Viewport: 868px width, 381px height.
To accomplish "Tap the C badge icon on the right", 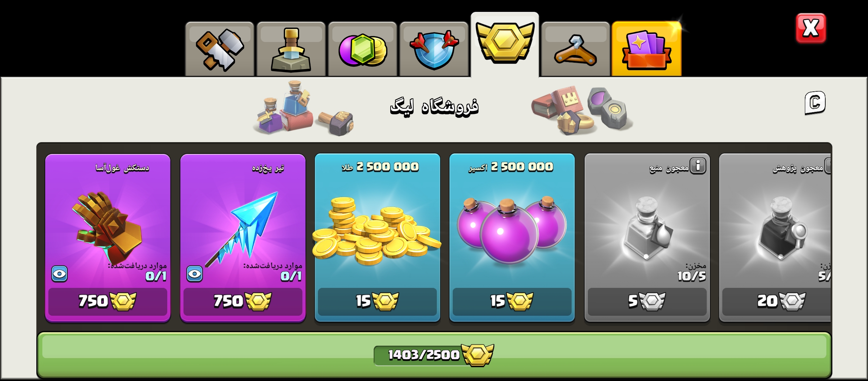I will (x=815, y=103).
